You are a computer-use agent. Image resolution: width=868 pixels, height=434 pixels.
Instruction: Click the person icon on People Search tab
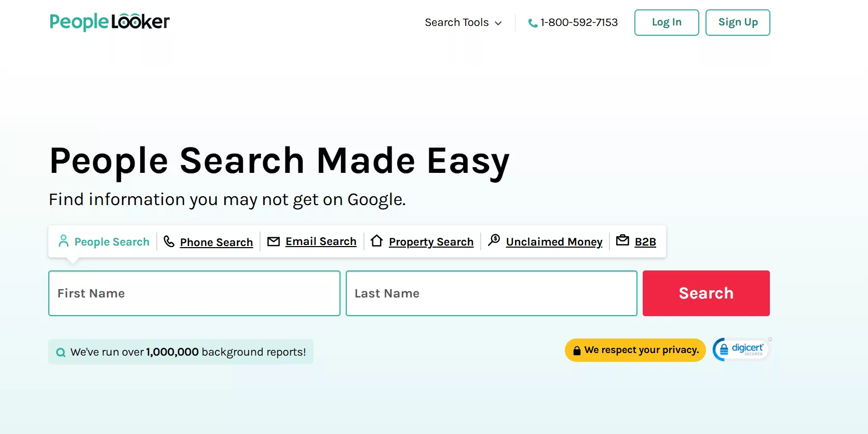tap(63, 241)
